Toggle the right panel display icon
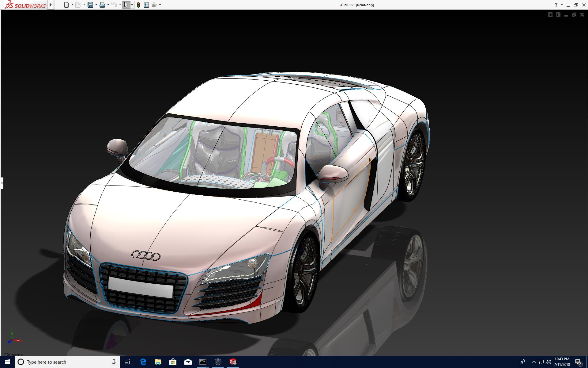This screenshot has height=368, width=588. point(558,15)
